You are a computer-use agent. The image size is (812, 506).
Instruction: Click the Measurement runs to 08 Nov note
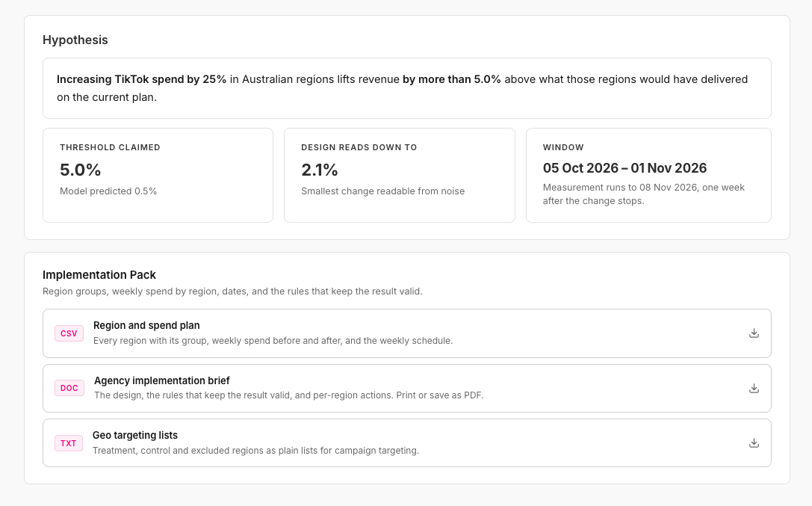(x=644, y=194)
